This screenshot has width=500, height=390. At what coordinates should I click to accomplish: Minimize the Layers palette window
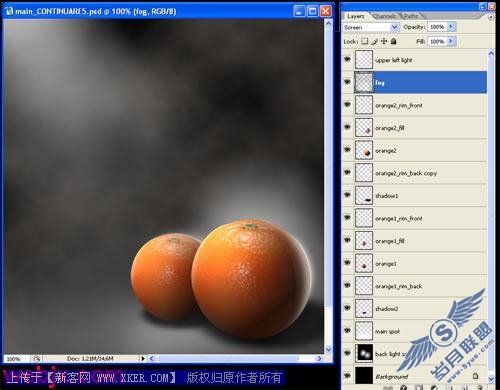coord(482,6)
